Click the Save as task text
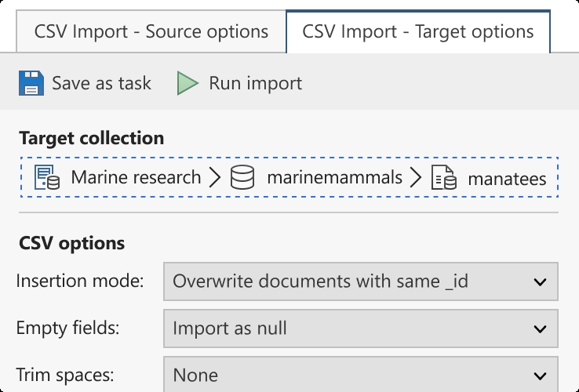The width and height of the screenshot is (579, 392). pyautogui.click(x=101, y=83)
